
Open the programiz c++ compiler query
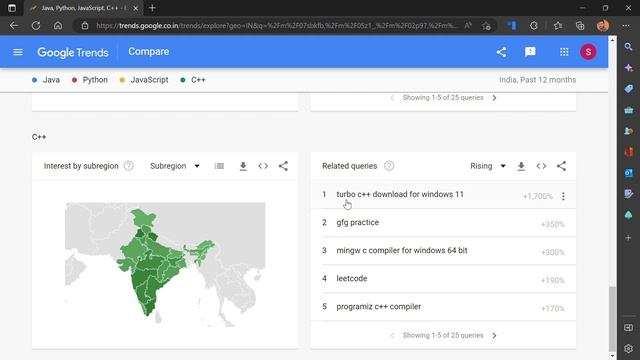[x=378, y=307]
